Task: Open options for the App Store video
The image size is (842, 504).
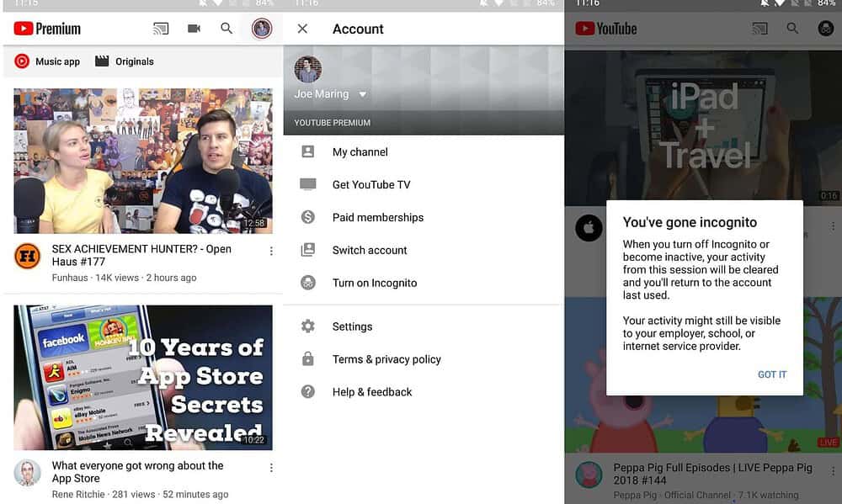Action: [271, 468]
